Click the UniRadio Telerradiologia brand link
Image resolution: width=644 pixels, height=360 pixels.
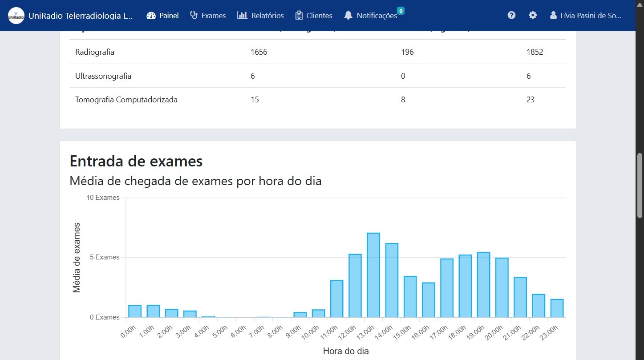[x=81, y=15]
